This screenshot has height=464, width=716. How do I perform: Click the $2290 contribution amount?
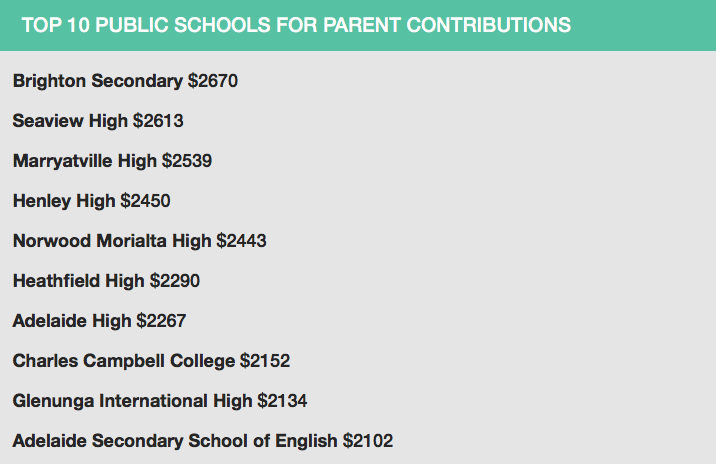tap(175, 281)
